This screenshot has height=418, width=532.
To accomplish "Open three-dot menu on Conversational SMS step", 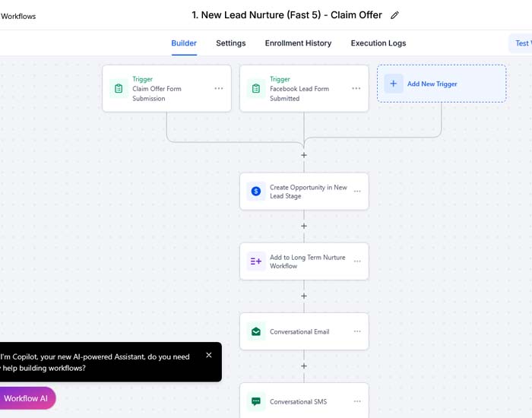I will [x=357, y=401].
